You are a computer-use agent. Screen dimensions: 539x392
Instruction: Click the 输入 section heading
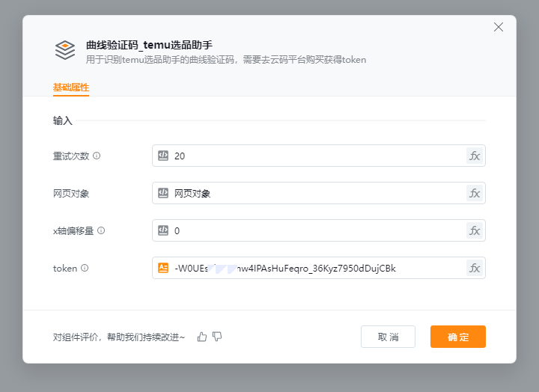(63, 120)
